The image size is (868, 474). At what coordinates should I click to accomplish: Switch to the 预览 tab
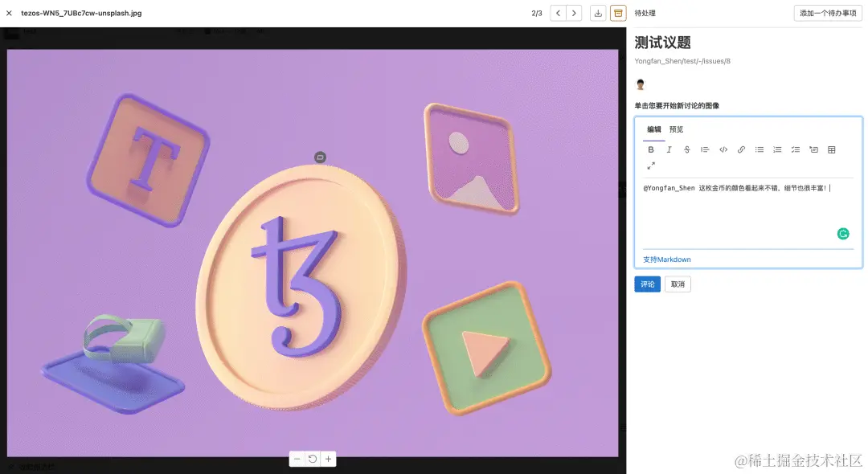pos(676,129)
